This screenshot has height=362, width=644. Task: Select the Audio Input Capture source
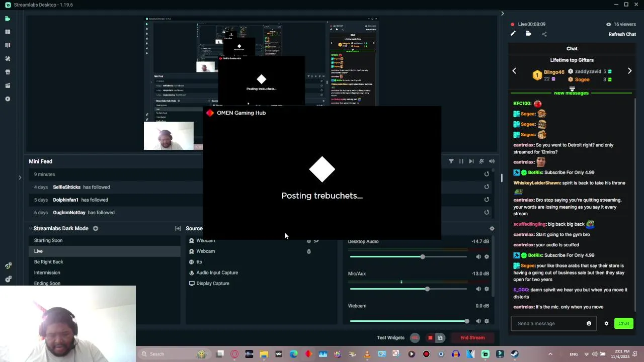coord(262,273)
